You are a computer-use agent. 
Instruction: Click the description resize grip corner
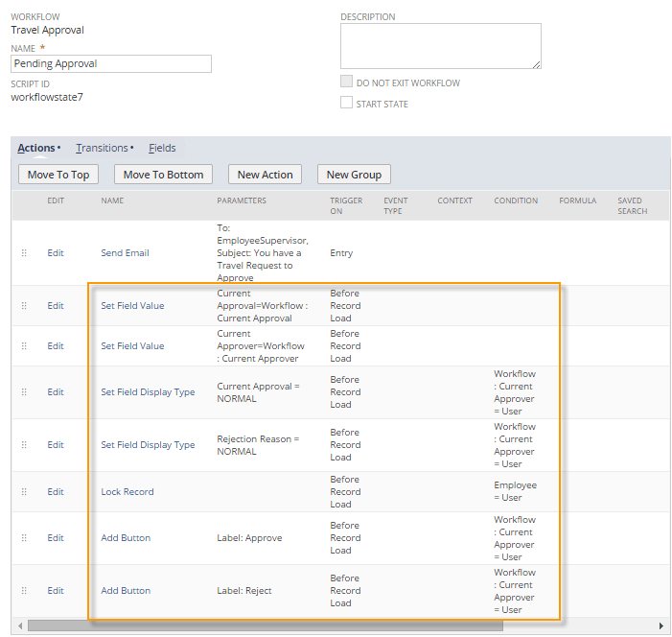[537, 64]
